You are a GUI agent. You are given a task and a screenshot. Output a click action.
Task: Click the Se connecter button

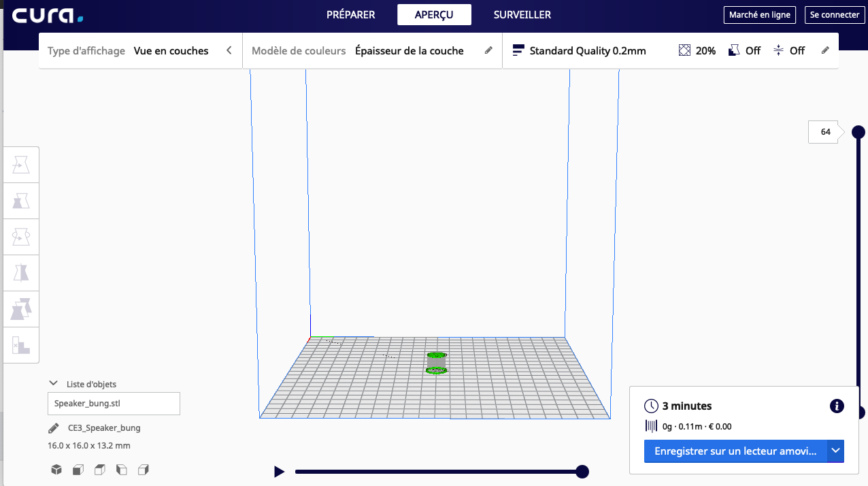[835, 15]
